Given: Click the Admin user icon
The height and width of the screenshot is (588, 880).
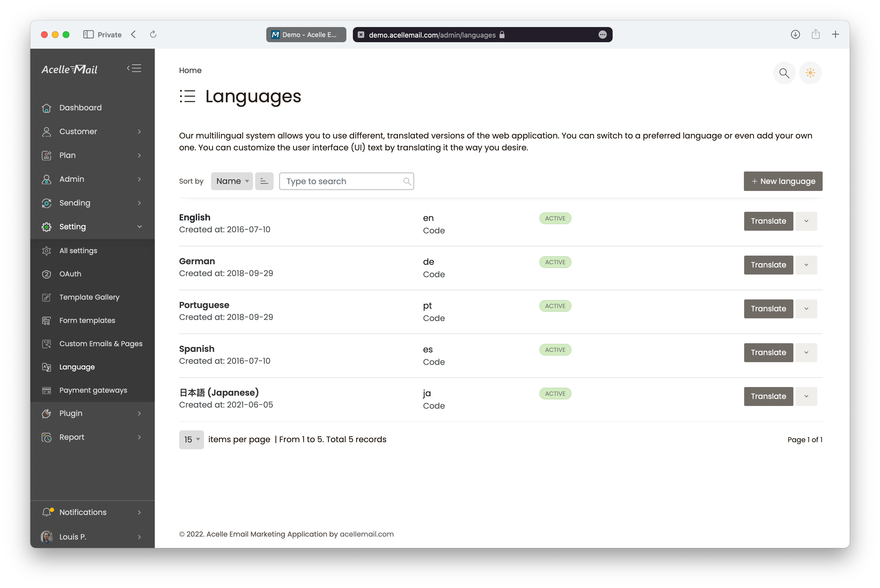Looking at the screenshot, I should coord(47,179).
